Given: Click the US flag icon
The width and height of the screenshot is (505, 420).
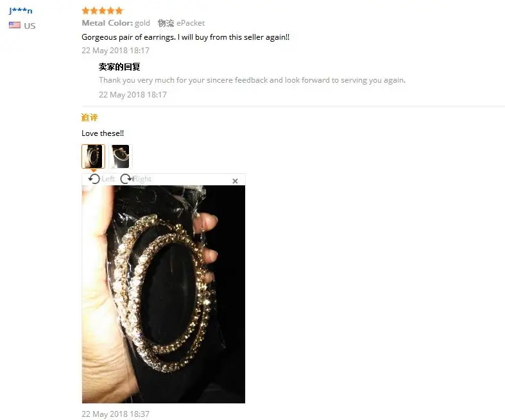Looking at the screenshot, I should tap(15, 25).
